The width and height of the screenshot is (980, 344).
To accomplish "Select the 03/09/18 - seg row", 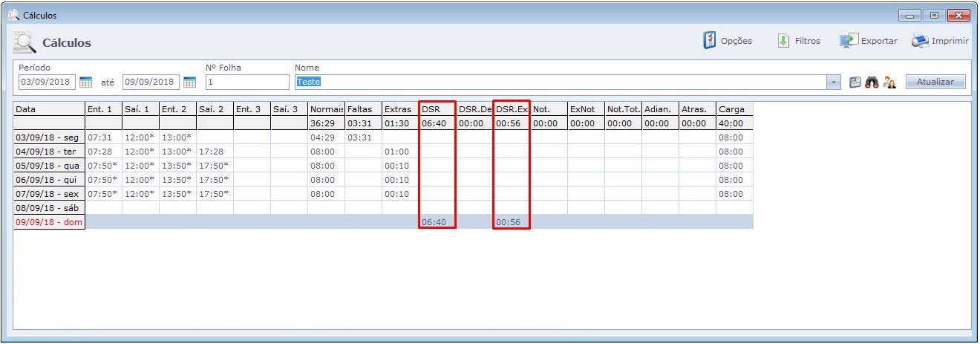I will point(49,137).
